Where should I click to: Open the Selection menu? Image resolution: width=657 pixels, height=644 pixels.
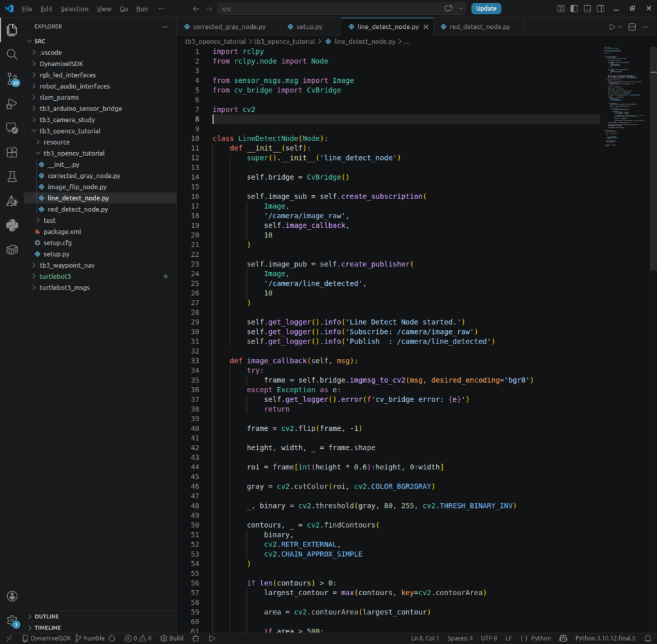[74, 9]
